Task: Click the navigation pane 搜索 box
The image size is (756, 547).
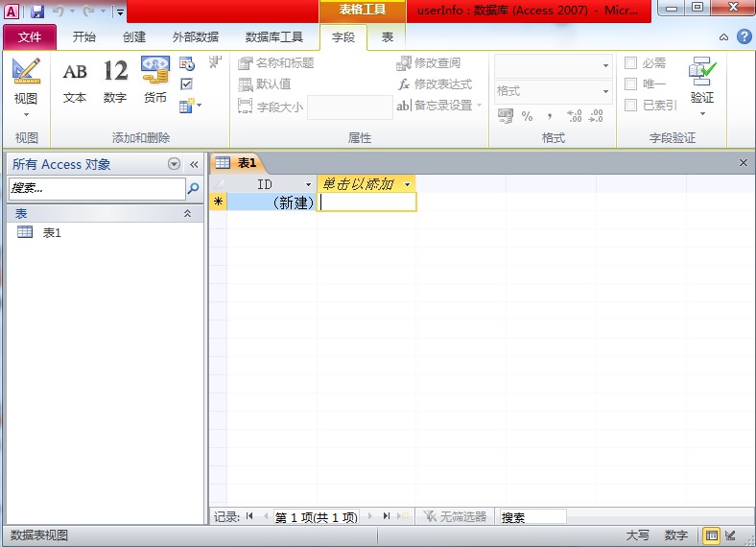Action: (x=97, y=189)
